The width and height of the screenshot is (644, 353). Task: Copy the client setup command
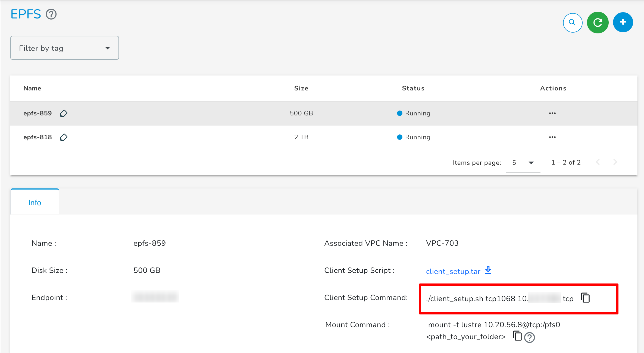point(585,298)
